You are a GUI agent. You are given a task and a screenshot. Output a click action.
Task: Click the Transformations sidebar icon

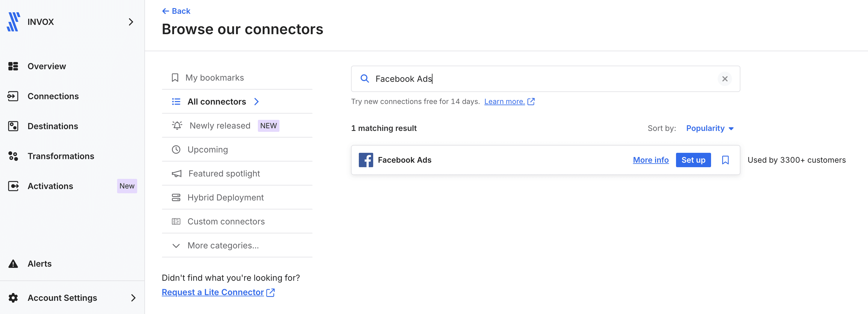coord(13,156)
